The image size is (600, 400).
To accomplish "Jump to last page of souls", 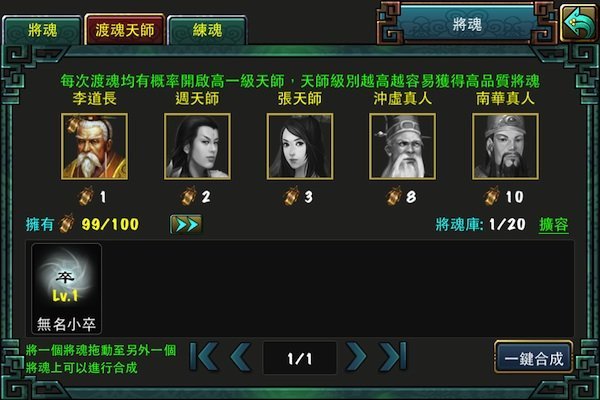I will tap(393, 357).
